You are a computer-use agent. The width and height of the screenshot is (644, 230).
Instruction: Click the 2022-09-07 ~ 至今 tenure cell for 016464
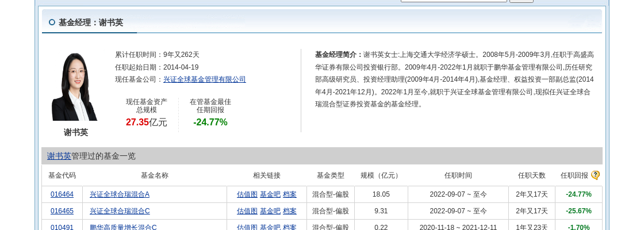pos(458,194)
